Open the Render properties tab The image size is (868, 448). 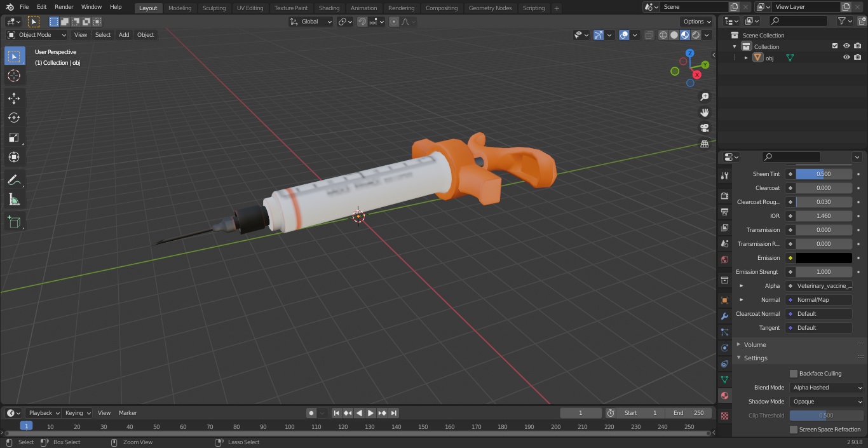tap(724, 196)
